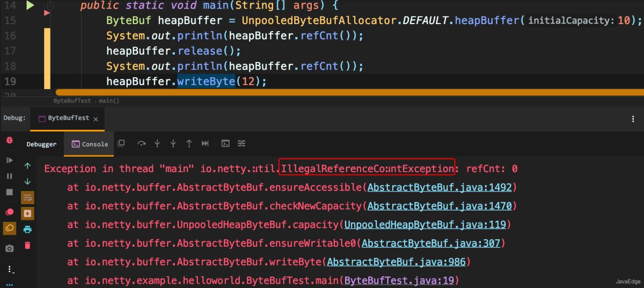Stop the debug session with the square icon
Viewport: 644px width, 288px height.
[x=9, y=192]
